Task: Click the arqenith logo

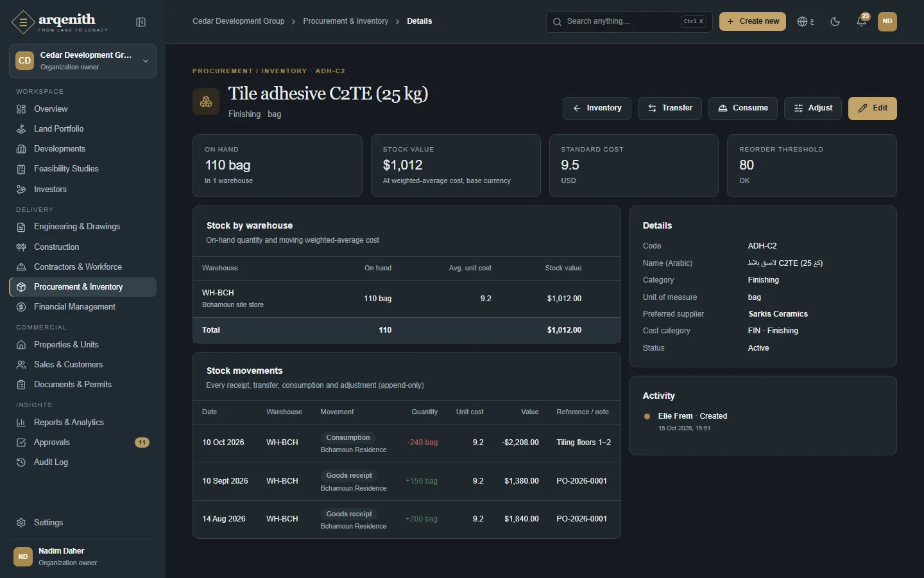Action: click(x=60, y=22)
